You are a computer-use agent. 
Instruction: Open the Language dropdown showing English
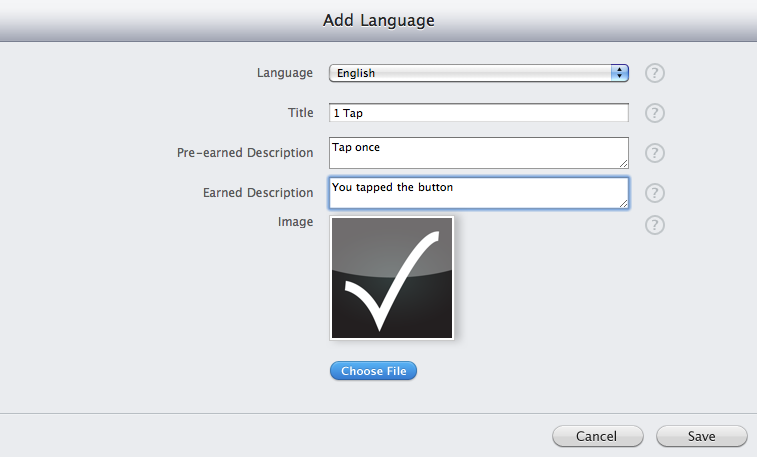478,73
